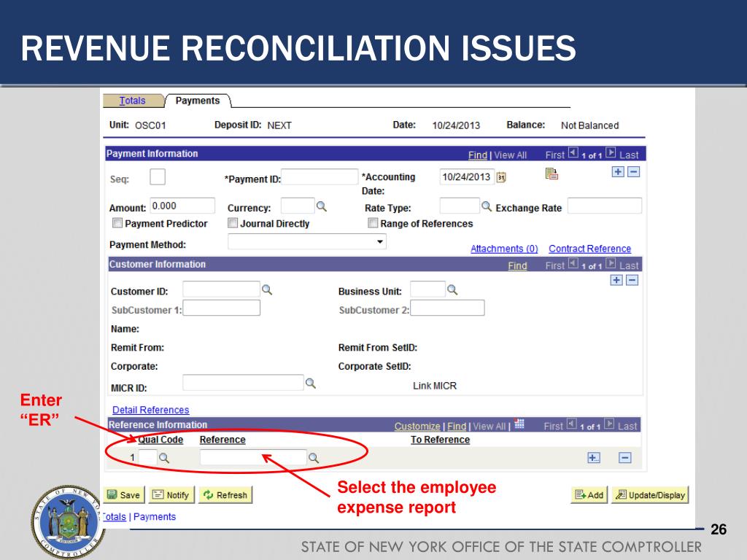The image size is (747, 560).
Task: Switch to the Totals tab
Action: (133, 101)
